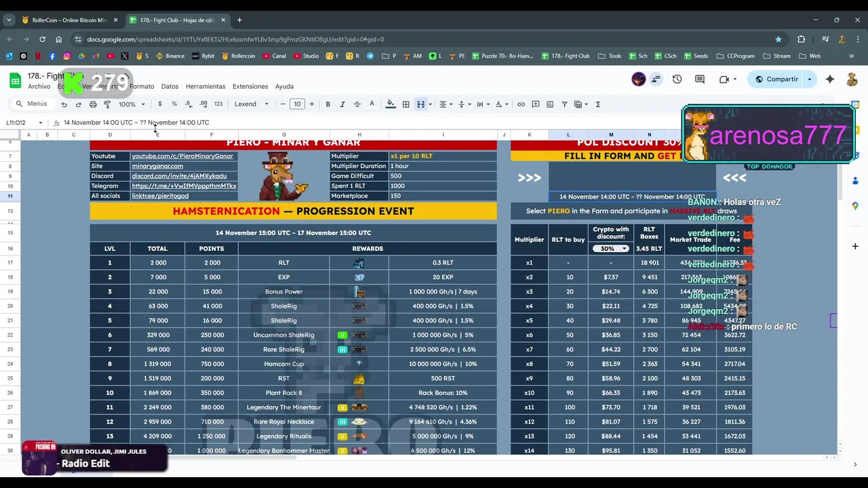Viewport: 868px width, 488px height.
Task: Open more number formats (123)
Action: [218, 104]
